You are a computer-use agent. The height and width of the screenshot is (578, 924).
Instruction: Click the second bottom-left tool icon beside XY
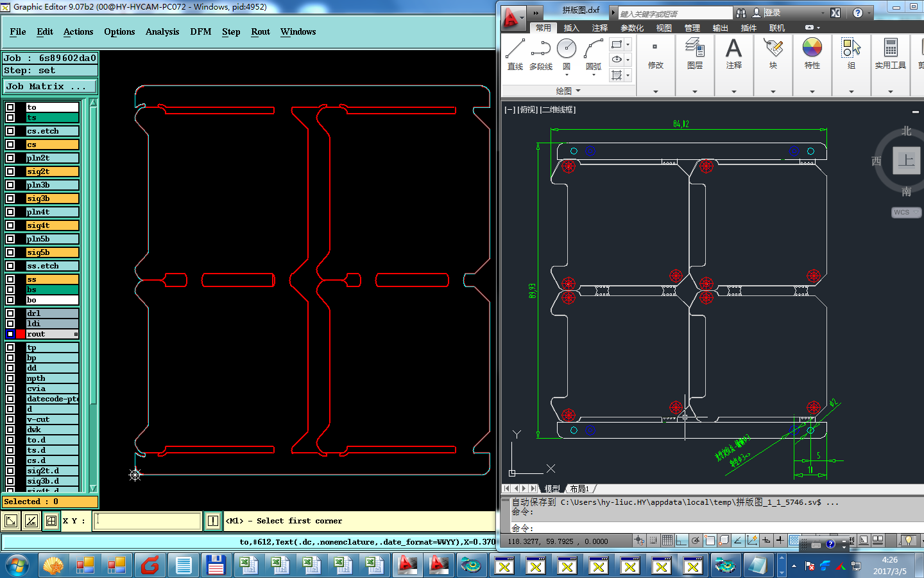pyautogui.click(x=31, y=521)
